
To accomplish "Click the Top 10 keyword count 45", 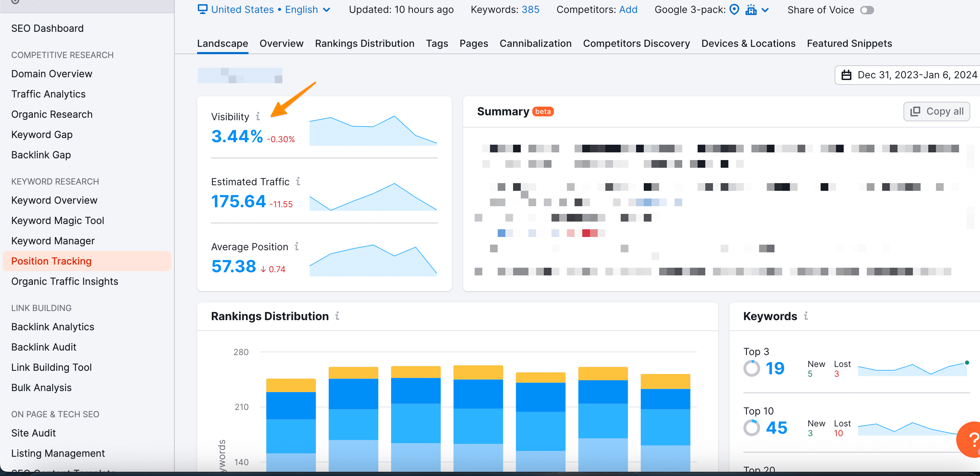I will pyautogui.click(x=776, y=428).
